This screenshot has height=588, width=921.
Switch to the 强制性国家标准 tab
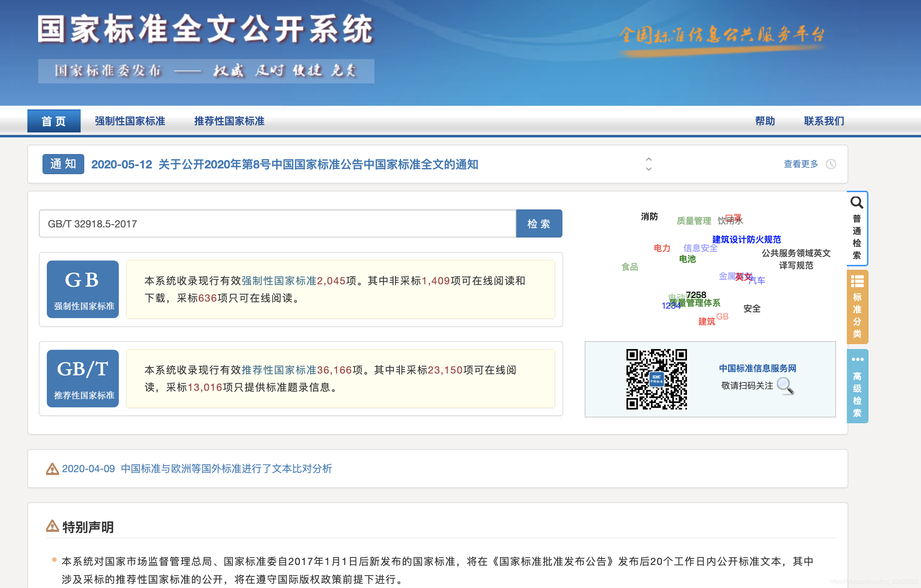click(x=130, y=121)
